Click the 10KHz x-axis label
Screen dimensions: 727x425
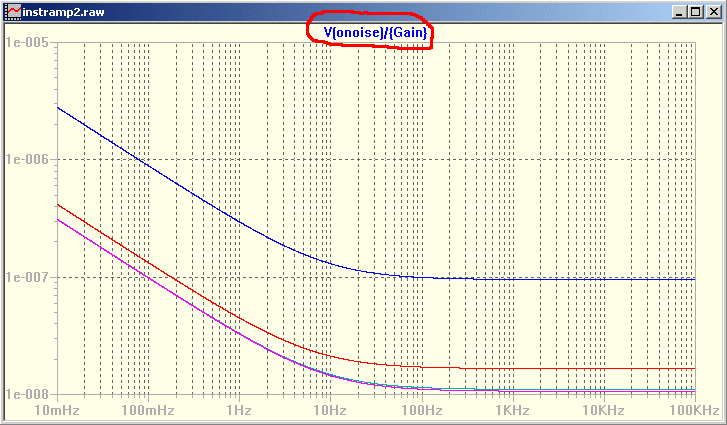coord(603,410)
